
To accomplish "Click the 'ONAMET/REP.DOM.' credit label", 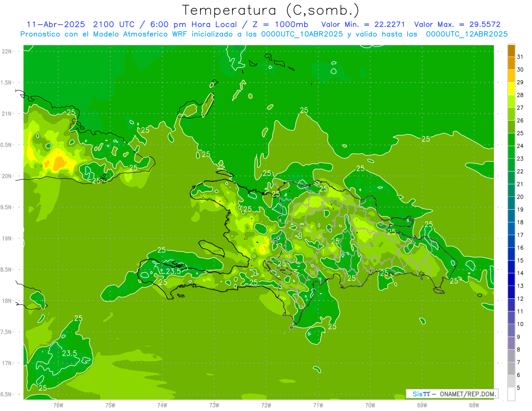I will [467, 394].
